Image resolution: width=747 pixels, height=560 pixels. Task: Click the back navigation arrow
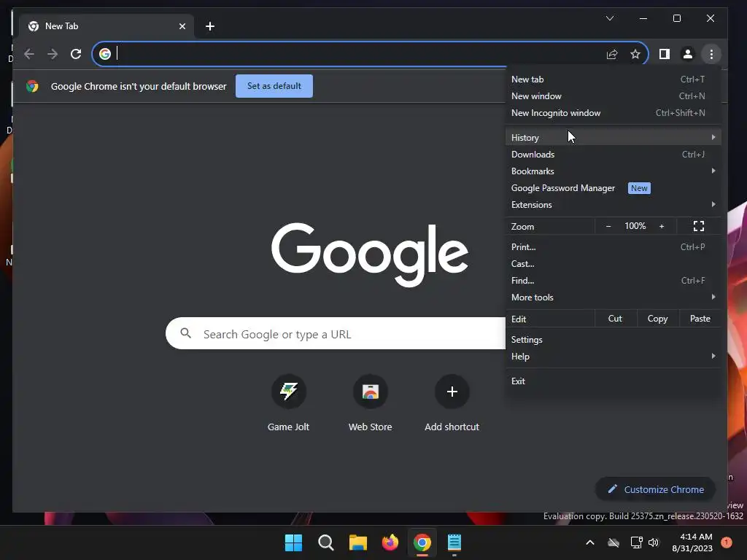29,54
